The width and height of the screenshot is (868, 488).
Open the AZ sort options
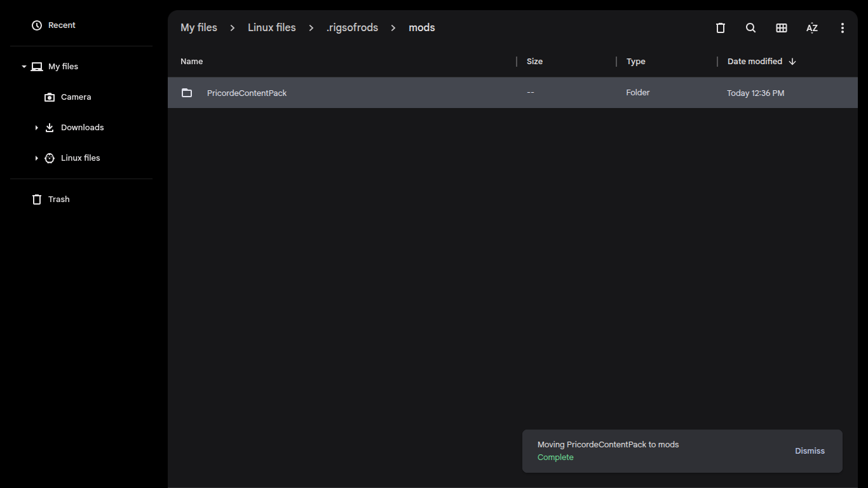click(x=811, y=28)
